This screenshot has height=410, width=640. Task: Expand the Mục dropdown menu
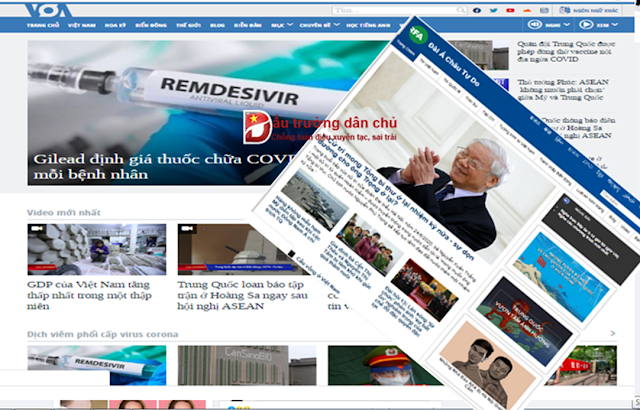click(x=279, y=23)
